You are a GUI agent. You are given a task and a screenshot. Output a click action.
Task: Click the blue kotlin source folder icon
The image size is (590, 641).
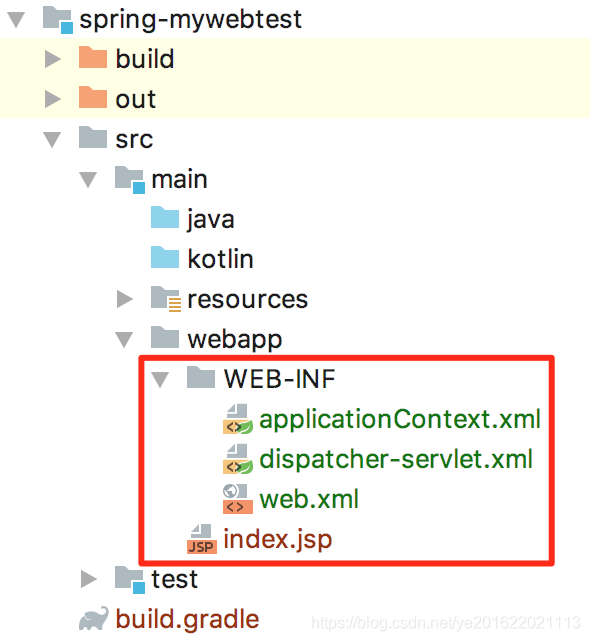tap(165, 257)
